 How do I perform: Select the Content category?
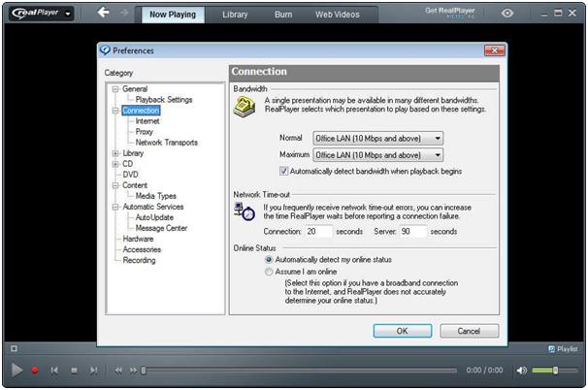135,185
